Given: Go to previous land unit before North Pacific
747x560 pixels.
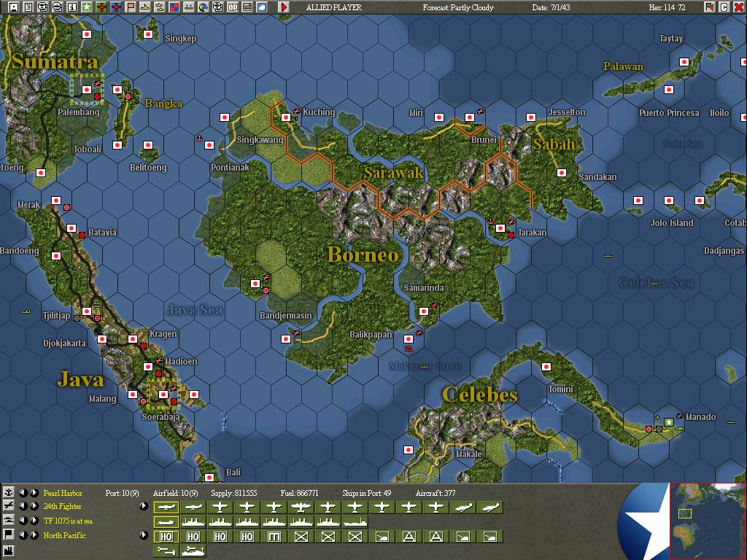Looking at the screenshot, I should pyautogui.click(x=23, y=534).
